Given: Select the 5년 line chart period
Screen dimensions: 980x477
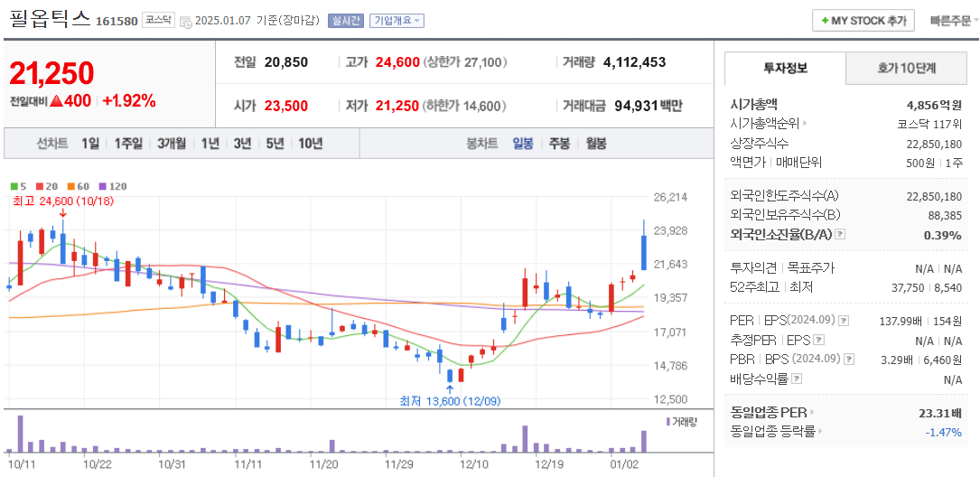Looking at the screenshot, I should pyautogui.click(x=275, y=144).
